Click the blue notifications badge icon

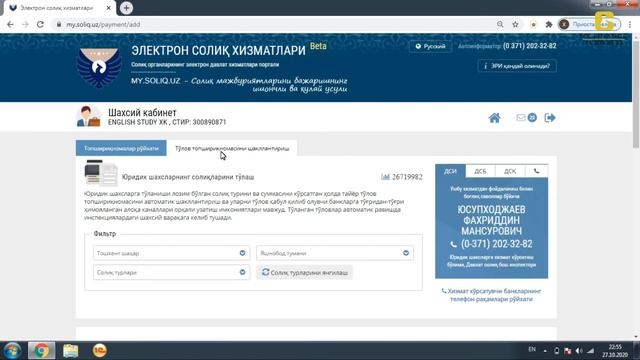point(532,118)
